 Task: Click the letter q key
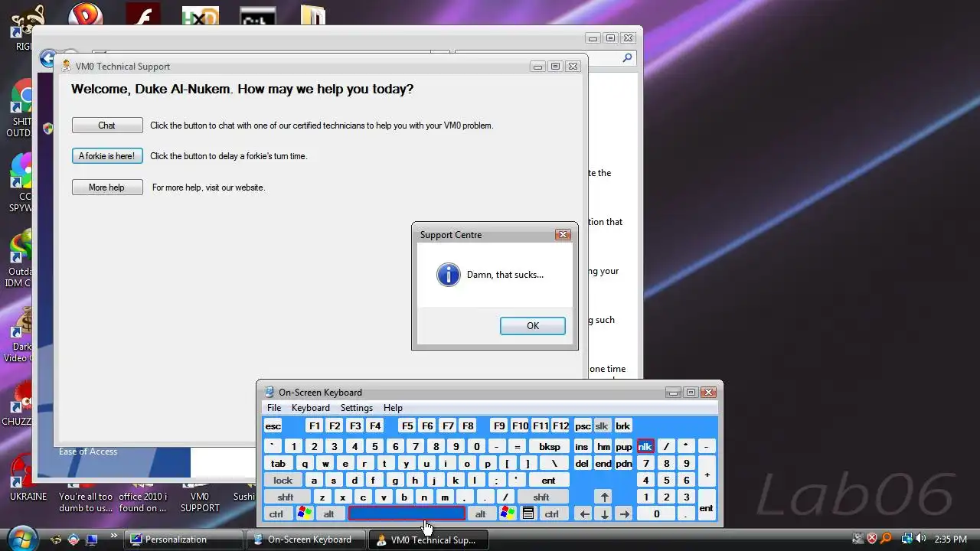point(305,463)
